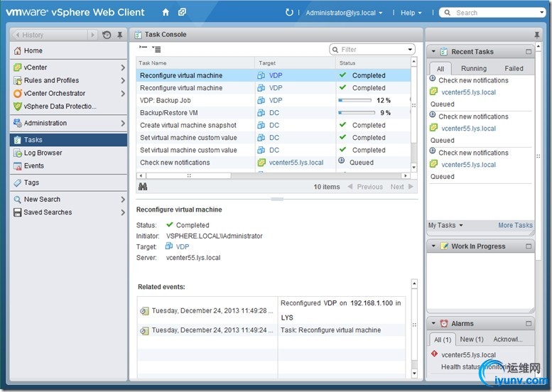Switch to Failed tab in Recent Tasks
552x392 pixels.
(514, 68)
